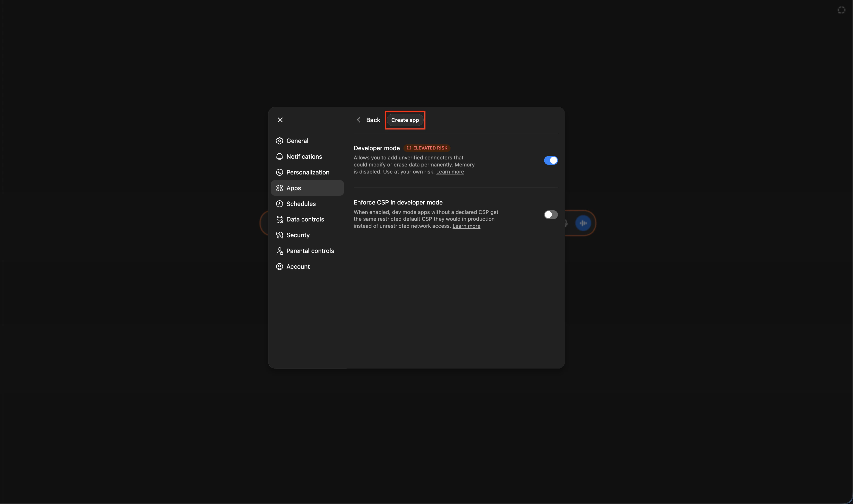Viewport: 853px width, 504px height.
Task: Click the Security key icon
Action: coord(279,235)
